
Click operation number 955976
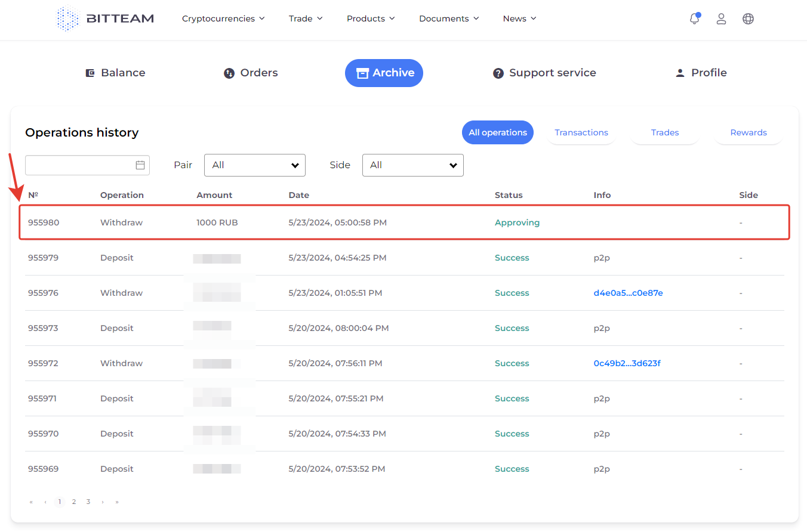click(x=44, y=293)
